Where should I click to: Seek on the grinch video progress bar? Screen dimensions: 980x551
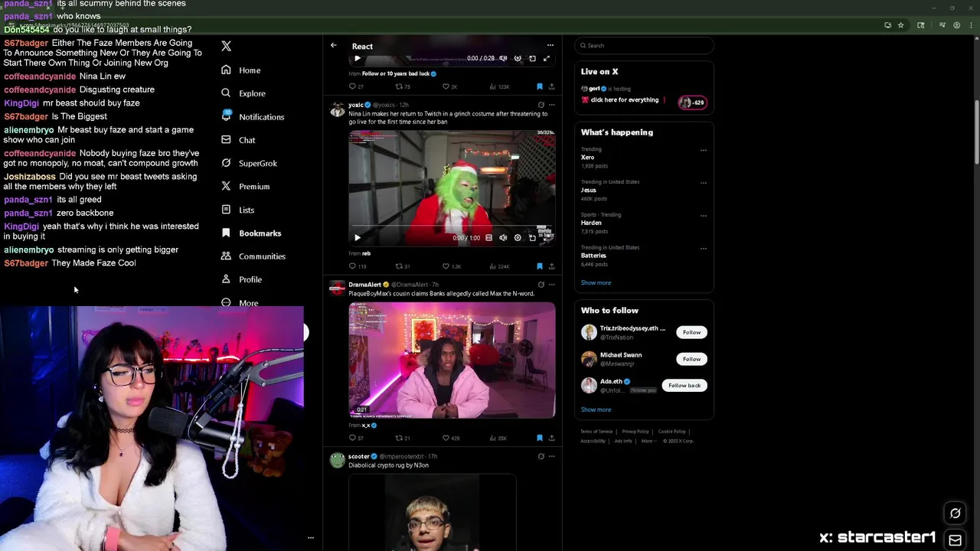point(452,227)
